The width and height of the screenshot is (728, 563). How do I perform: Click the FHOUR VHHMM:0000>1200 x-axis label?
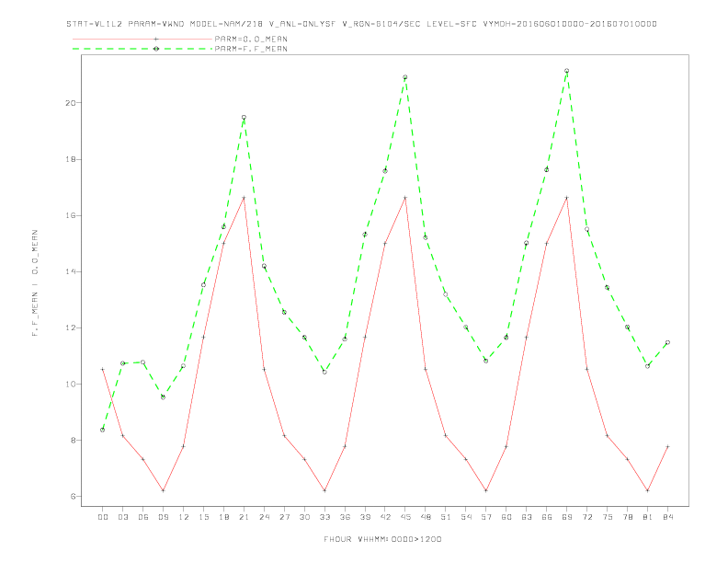coord(382,539)
